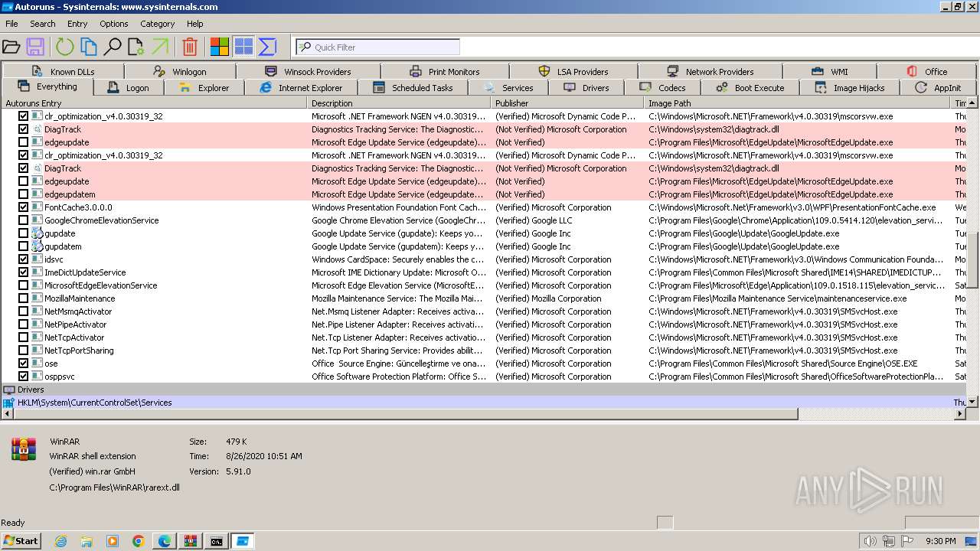This screenshot has width=980, height=551.
Task: Open Find with the magnifier toolbar icon
Action: (113, 47)
